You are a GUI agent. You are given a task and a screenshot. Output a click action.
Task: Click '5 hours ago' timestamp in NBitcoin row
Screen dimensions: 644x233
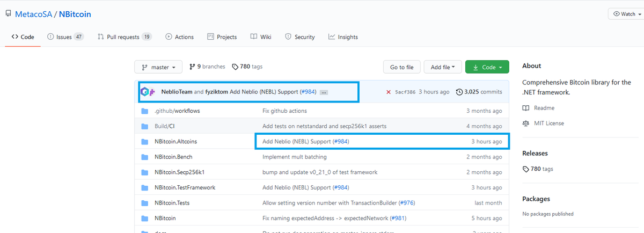(487, 219)
